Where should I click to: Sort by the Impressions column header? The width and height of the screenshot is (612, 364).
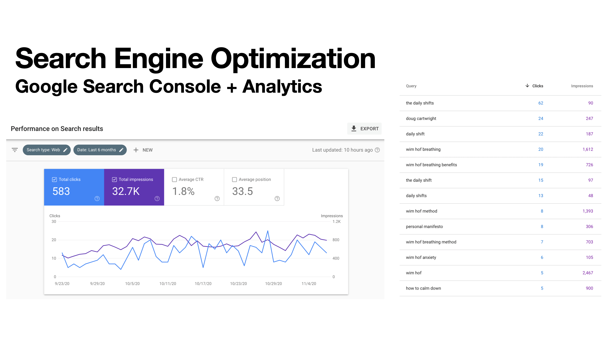coord(582,86)
